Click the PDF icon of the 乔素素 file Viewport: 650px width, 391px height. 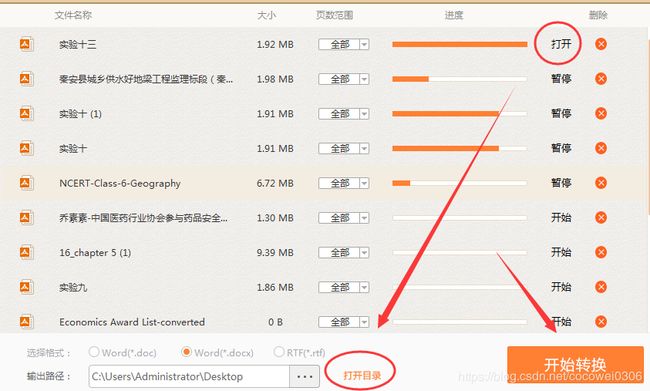(x=27, y=217)
